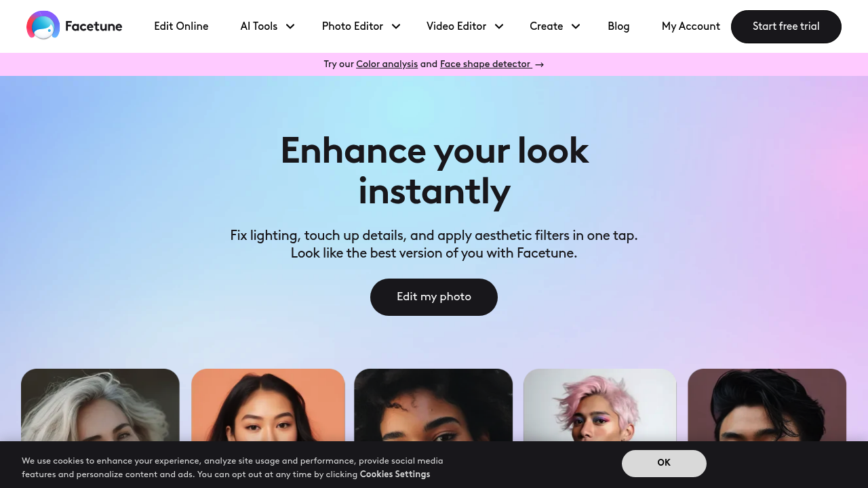Click the Video Editor menu label
Screen dimensions: 868x488
click(456, 26)
